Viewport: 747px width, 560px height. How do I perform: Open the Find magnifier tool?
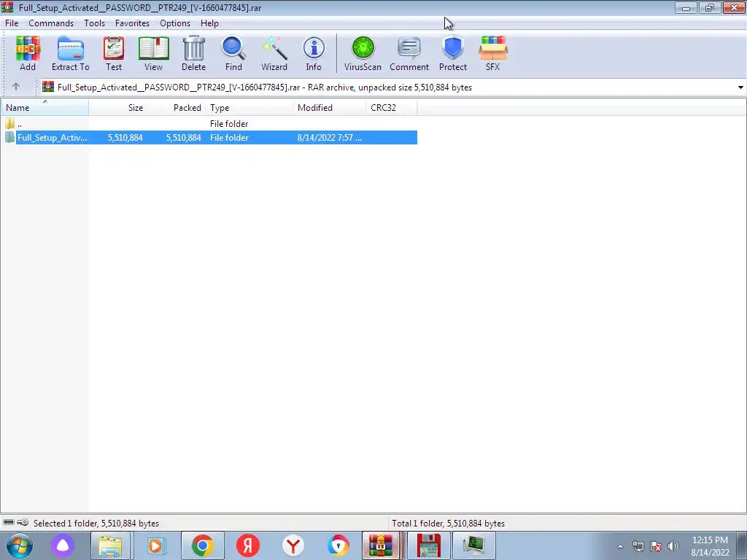coord(233,53)
